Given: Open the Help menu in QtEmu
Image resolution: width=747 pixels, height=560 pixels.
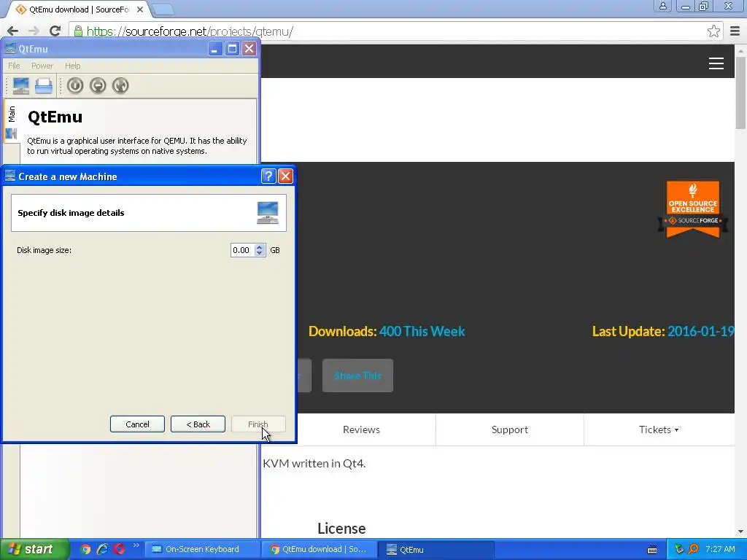Looking at the screenshot, I should [x=72, y=66].
